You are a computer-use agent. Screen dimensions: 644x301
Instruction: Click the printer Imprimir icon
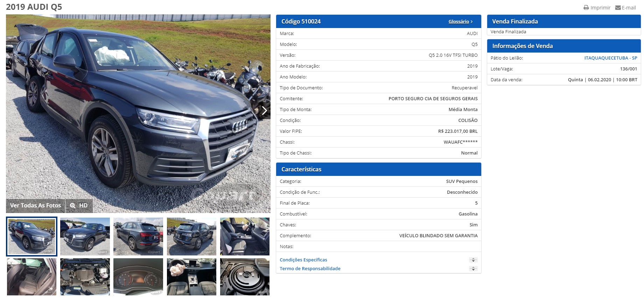click(x=586, y=8)
